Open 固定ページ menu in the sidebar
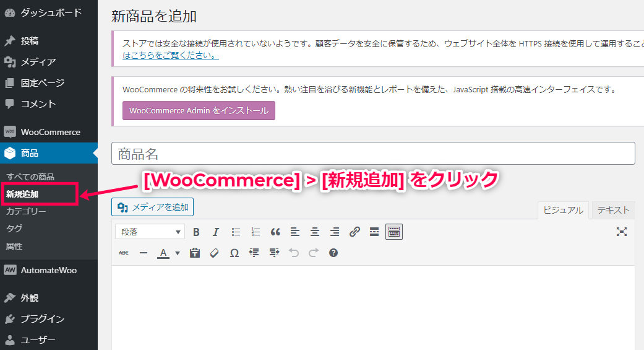Viewport: 644px width, 350px height. (49, 82)
